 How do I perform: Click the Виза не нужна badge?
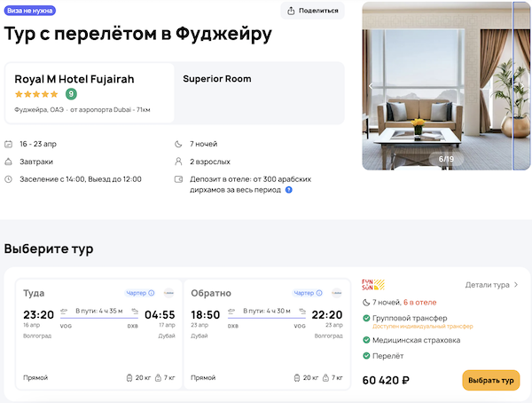[29, 11]
